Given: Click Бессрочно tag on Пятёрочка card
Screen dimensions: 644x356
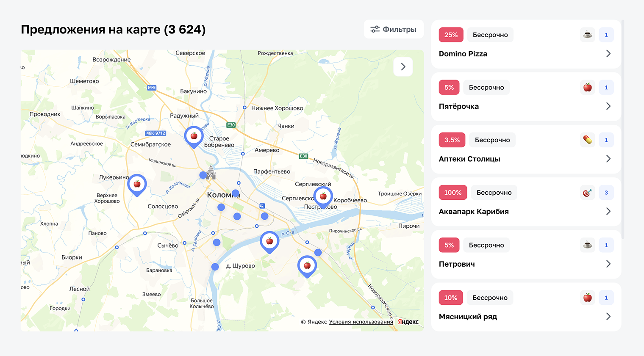Looking at the screenshot, I should pyautogui.click(x=486, y=87).
